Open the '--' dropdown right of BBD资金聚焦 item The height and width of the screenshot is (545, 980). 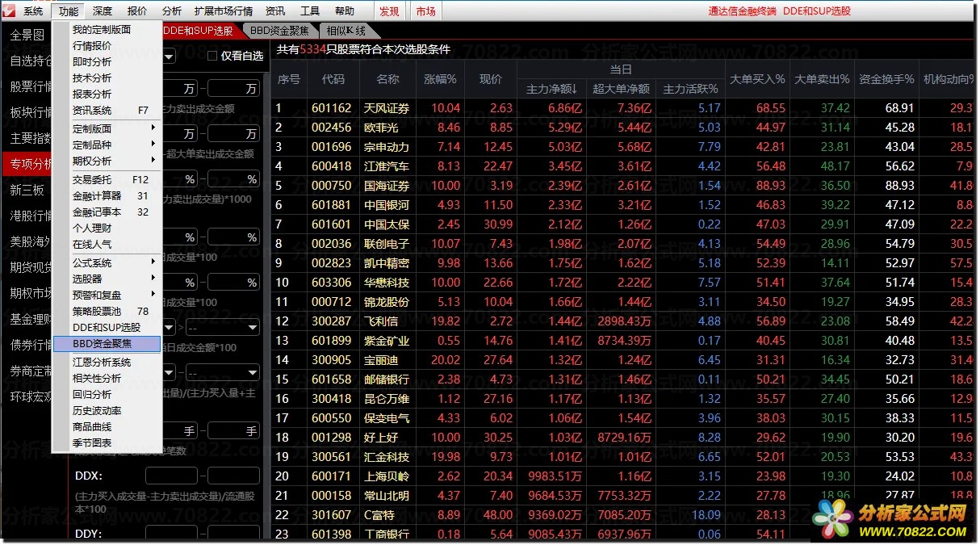click(222, 372)
